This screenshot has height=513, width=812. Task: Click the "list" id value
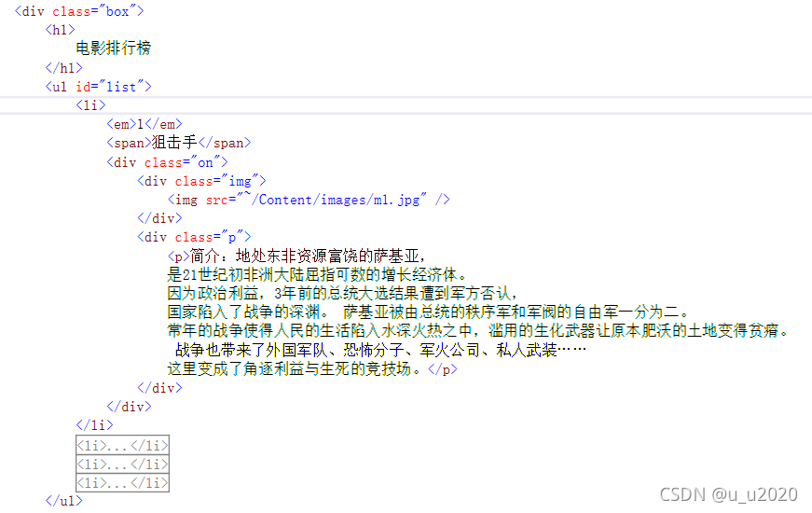[121, 86]
